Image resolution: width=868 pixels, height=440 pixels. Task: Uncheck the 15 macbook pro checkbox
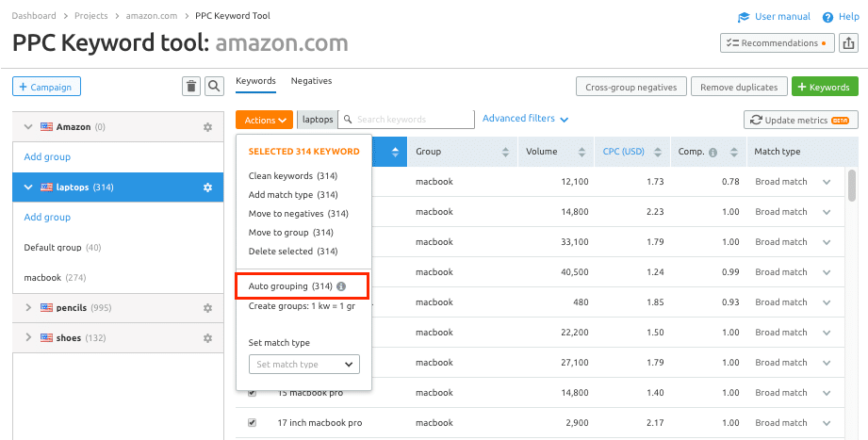click(x=252, y=393)
